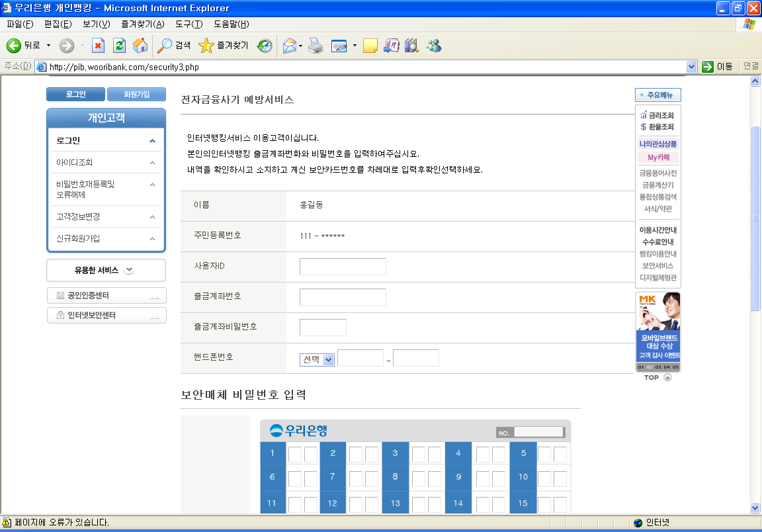Open the Messenger people icon
This screenshot has height=532, width=762.
[x=434, y=46]
